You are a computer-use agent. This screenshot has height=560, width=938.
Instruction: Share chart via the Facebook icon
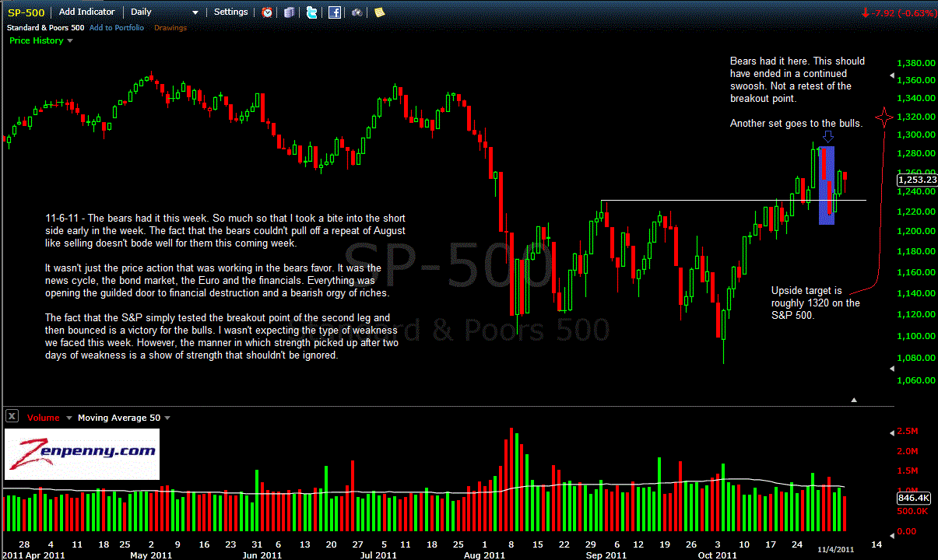[x=334, y=12]
